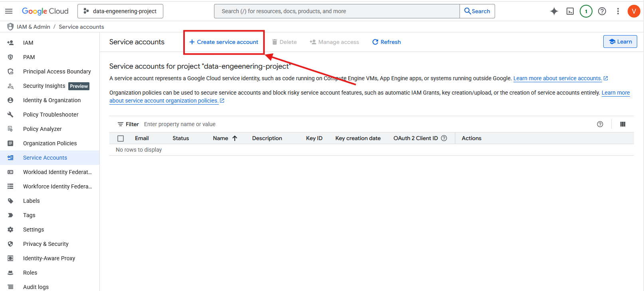Viewport: 644px width, 291px height.
Task: Open the main navigation hamburger menu
Action: pos(9,11)
